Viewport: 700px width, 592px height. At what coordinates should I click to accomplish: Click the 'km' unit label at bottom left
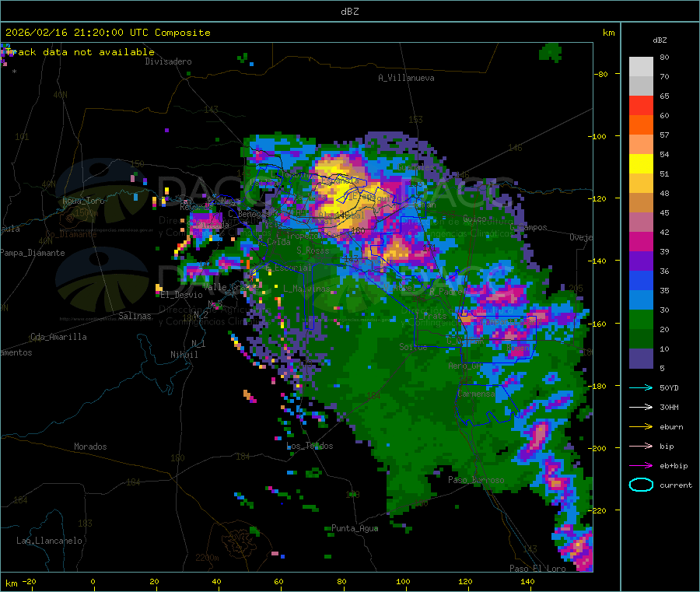(x=11, y=583)
